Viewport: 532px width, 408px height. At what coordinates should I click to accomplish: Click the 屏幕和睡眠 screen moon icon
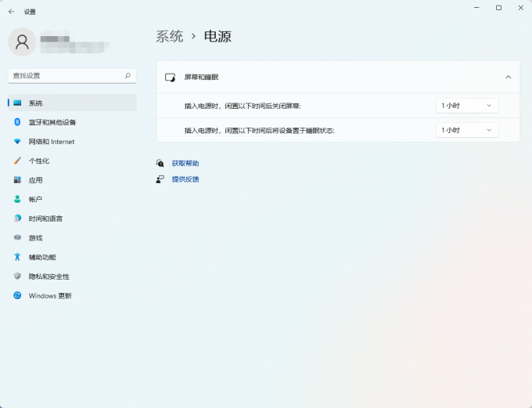tap(170, 78)
